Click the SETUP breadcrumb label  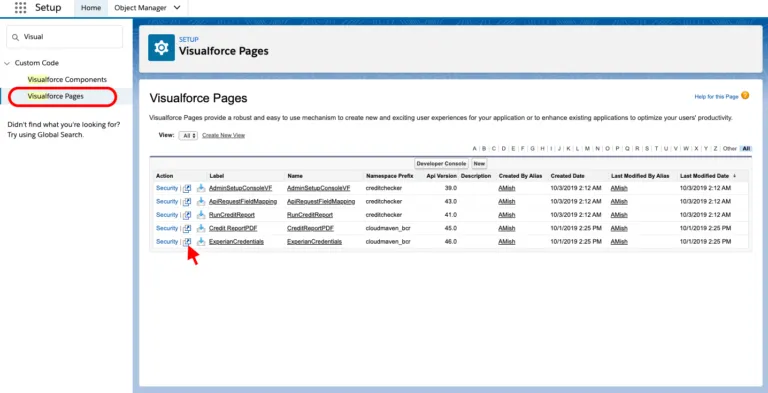coord(189,40)
